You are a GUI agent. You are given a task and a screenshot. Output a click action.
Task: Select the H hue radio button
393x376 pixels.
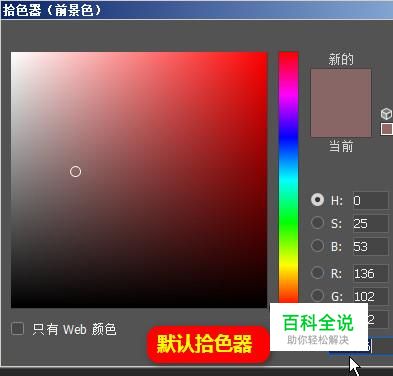pos(317,200)
